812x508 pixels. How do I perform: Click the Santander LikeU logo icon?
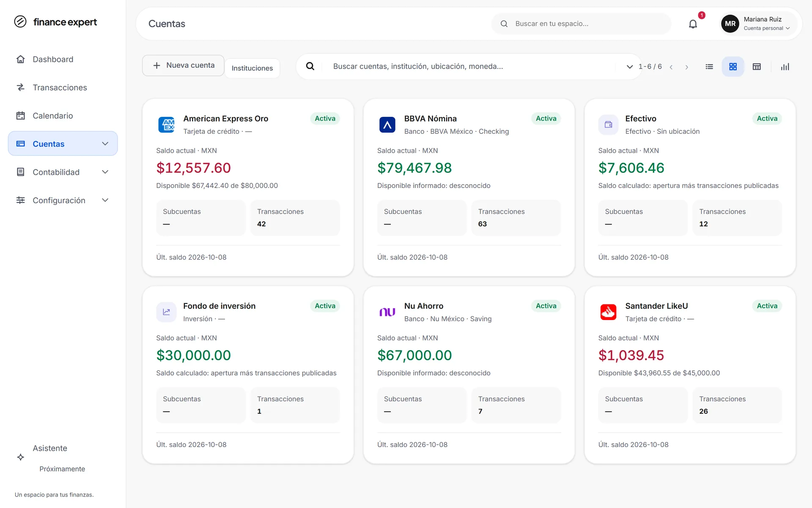[608, 312]
